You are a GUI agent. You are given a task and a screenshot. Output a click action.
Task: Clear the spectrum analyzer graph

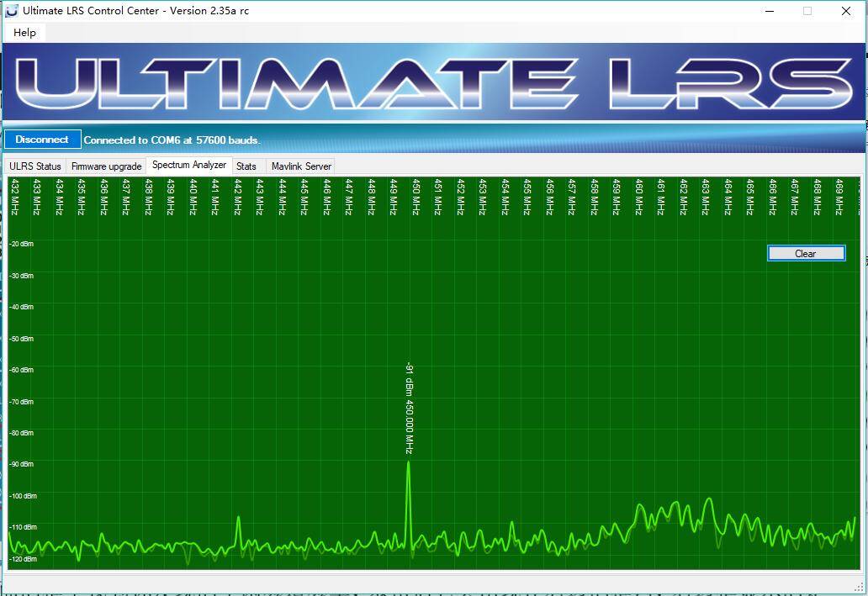(x=806, y=254)
